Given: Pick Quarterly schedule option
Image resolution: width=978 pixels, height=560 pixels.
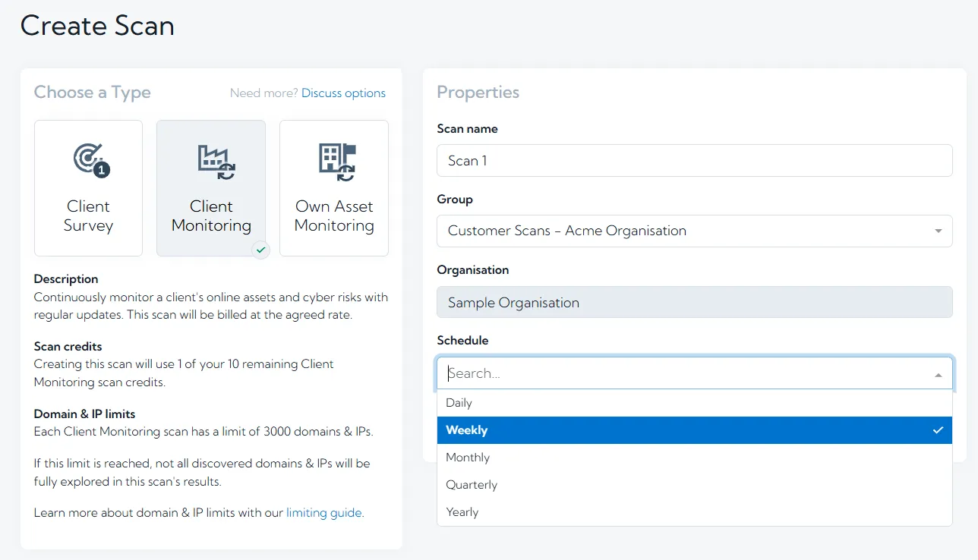Looking at the screenshot, I should pos(695,485).
